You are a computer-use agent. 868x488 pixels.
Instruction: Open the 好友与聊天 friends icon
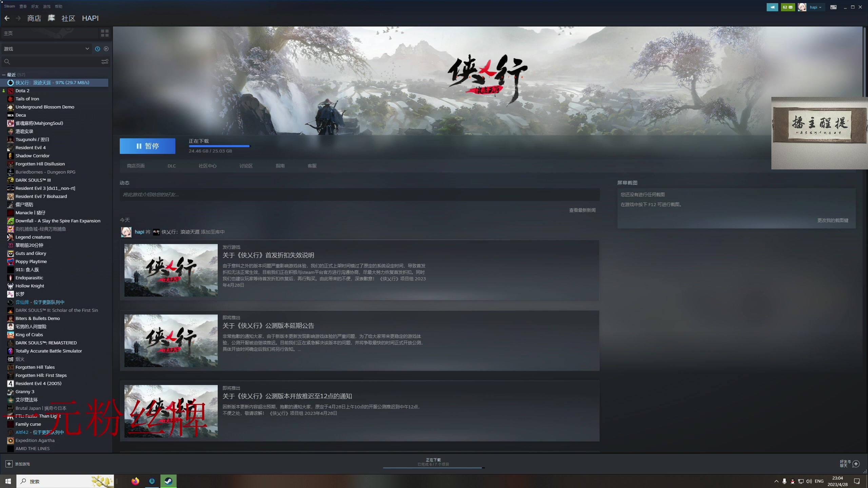click(856, 464)
